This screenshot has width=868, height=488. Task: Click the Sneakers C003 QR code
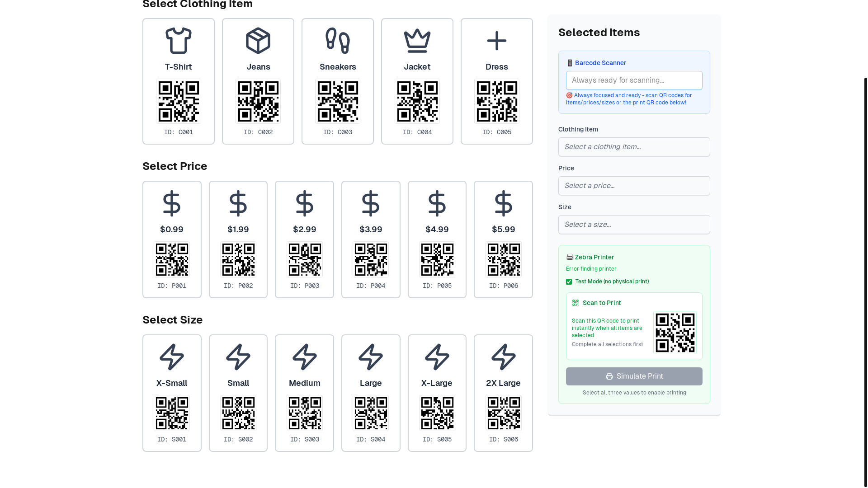tap(338, 101)
